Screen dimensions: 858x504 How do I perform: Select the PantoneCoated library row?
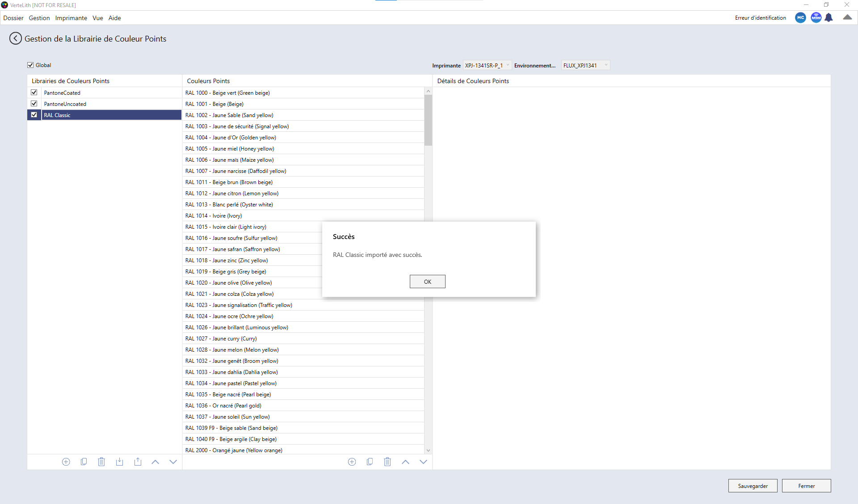tap(111, 92)
